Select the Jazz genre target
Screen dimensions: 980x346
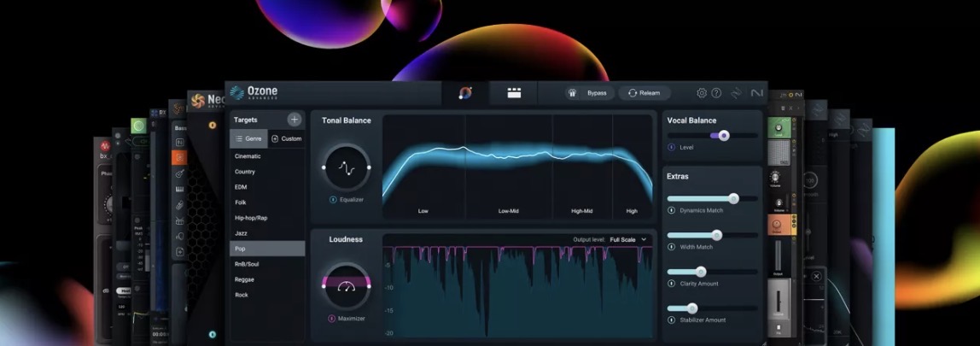point(267,232)
